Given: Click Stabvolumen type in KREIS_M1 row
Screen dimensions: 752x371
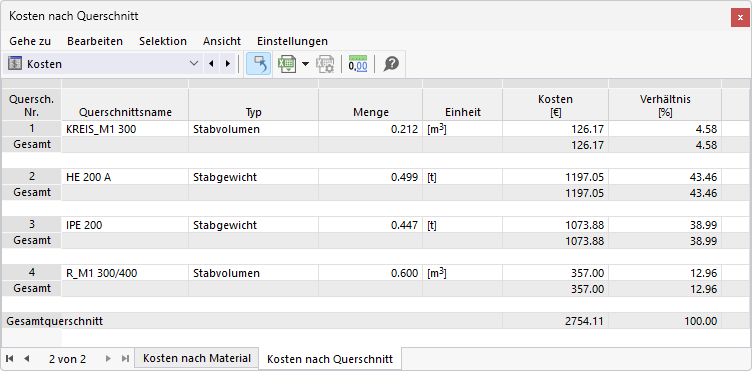Looking at the screenshot, I should click(x=254, y=129).
